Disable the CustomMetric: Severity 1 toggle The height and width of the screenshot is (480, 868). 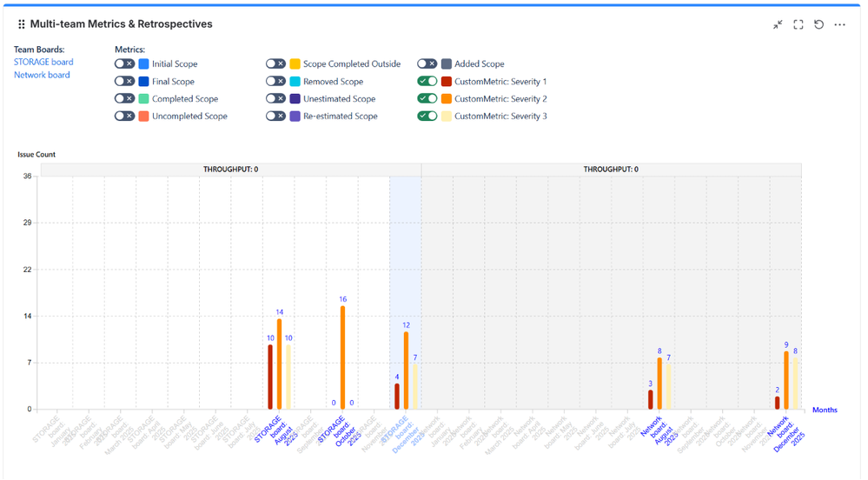click(x=427, y=81)
